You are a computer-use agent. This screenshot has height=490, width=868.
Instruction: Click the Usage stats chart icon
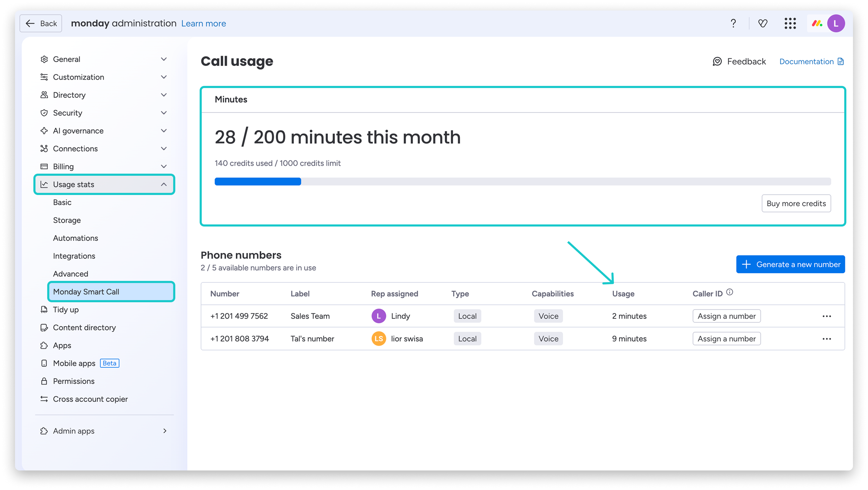(44, 184)
